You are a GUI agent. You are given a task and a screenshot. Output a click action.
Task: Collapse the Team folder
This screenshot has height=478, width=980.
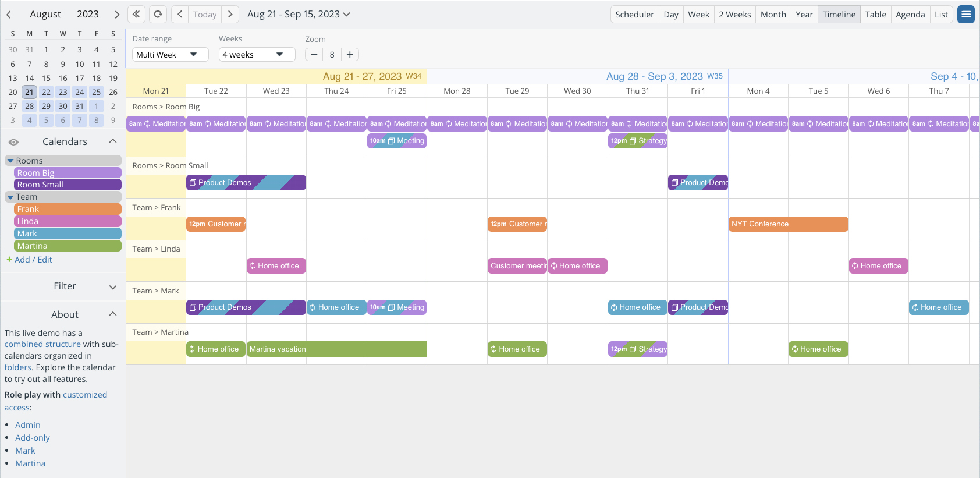tap(10, 197)
